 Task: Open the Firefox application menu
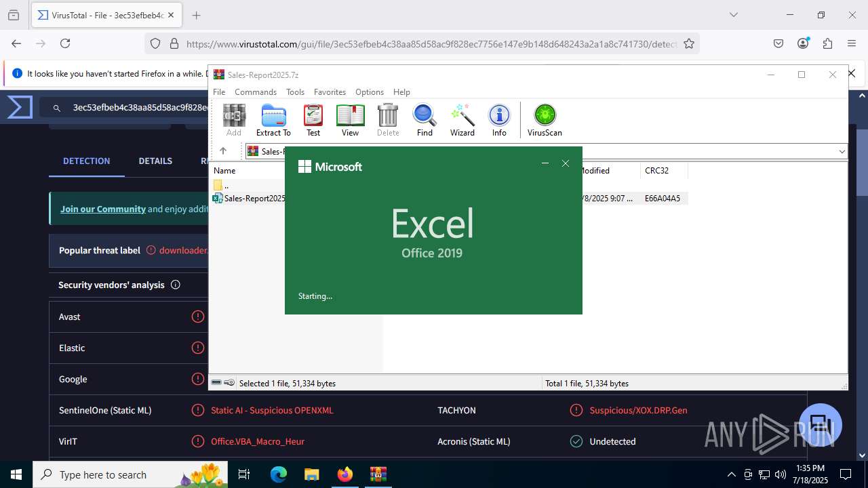coord(852,43)
